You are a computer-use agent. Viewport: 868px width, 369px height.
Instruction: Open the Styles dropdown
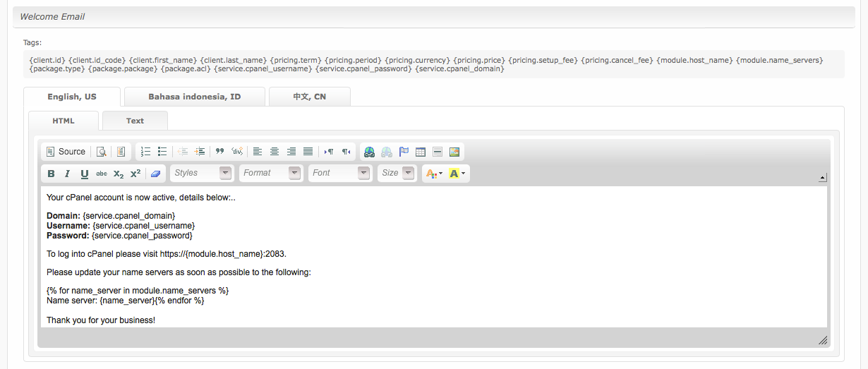point(202,173)
